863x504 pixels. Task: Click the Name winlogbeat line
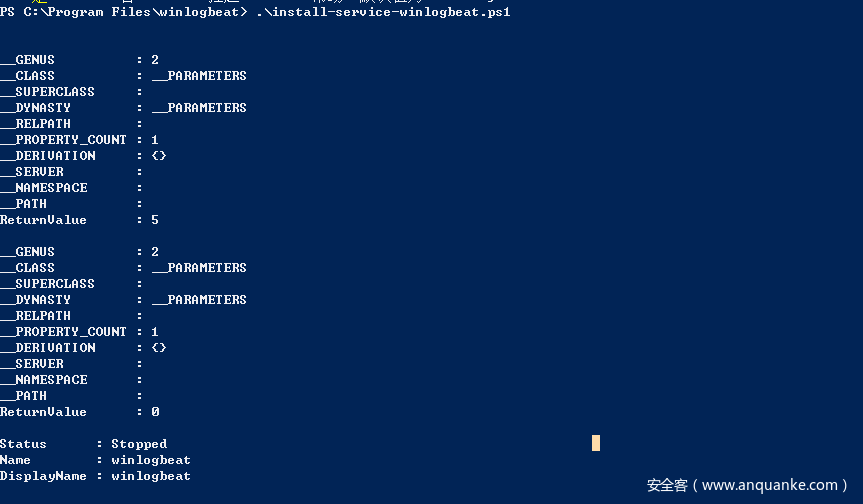[x=95, y=460]
